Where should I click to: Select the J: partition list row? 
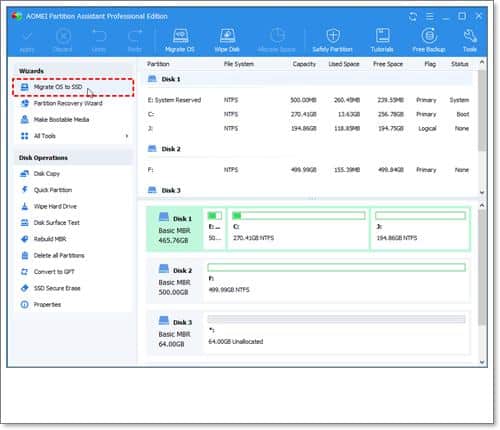pyautogui.click(x=309, y=129)
